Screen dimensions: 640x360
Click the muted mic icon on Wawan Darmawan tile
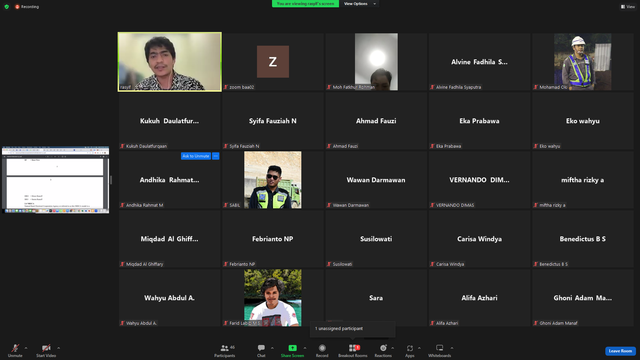click(x=329, y=205)
